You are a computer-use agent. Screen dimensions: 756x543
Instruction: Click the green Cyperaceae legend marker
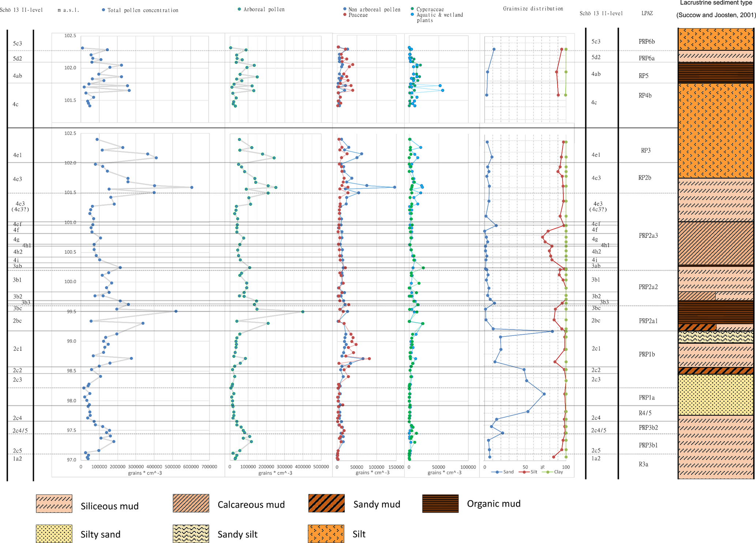tap(412, 9)
